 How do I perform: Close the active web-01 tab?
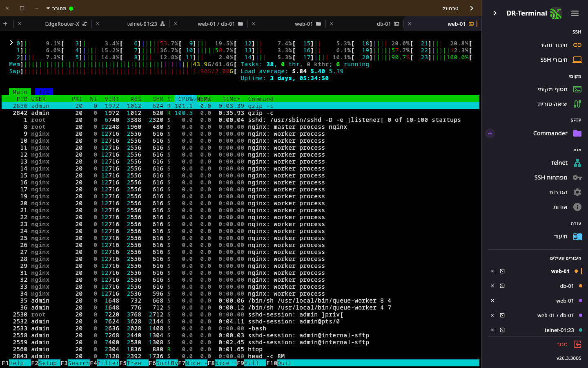point(410,24)
